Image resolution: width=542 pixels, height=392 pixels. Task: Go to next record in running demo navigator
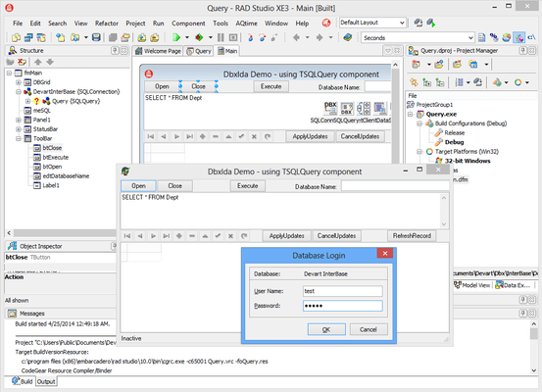[x=153, y=236]
